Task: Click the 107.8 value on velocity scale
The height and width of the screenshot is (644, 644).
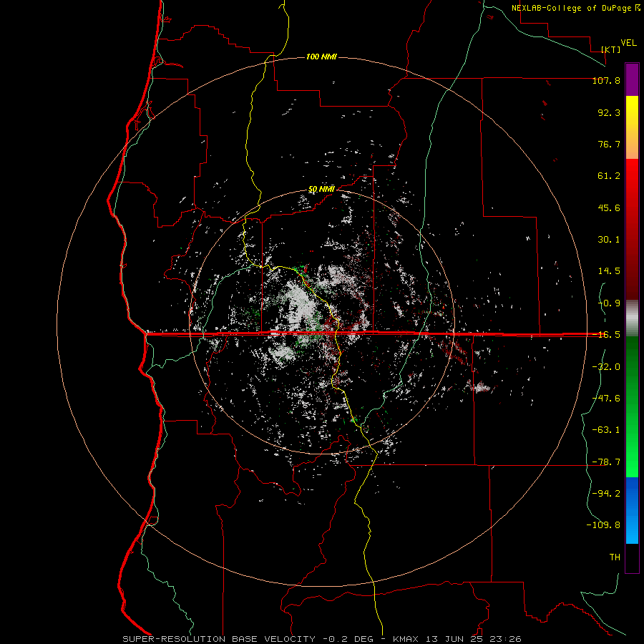Action: coord(606,80)
